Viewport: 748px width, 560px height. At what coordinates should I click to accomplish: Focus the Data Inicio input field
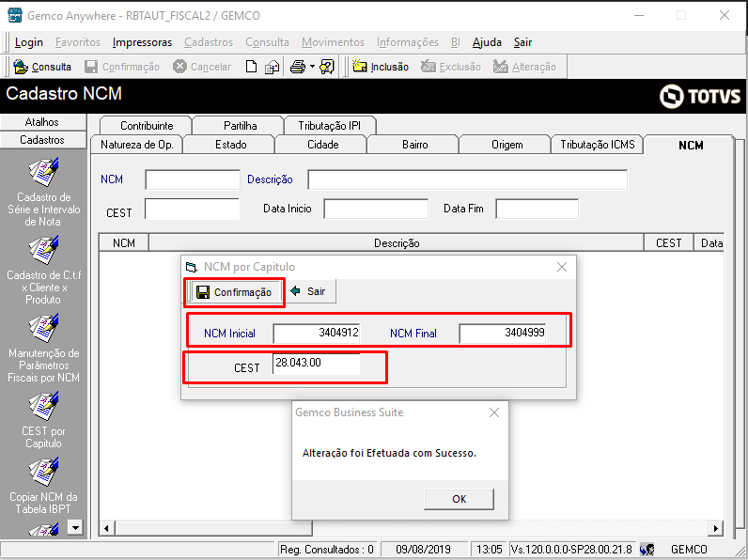pos(376,209)
